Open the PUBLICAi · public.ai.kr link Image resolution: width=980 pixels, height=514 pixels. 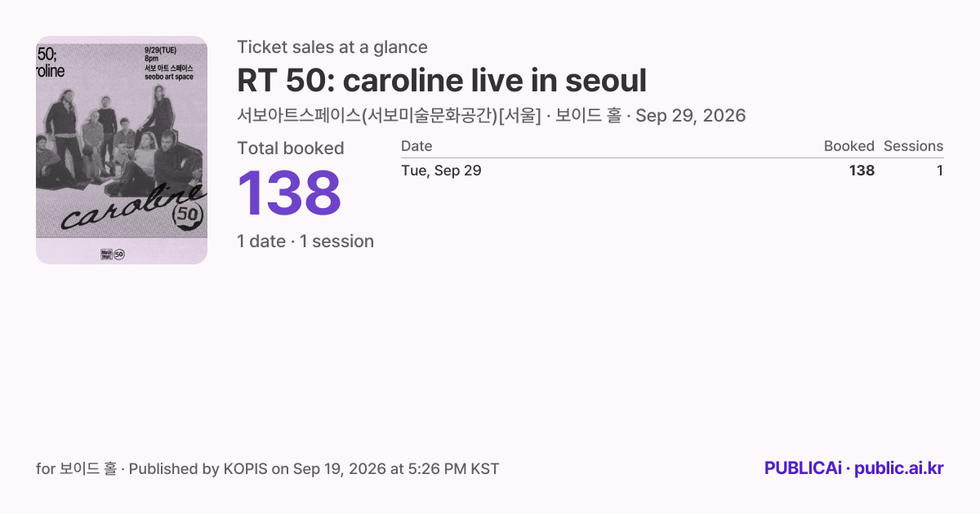pos(854,468)
